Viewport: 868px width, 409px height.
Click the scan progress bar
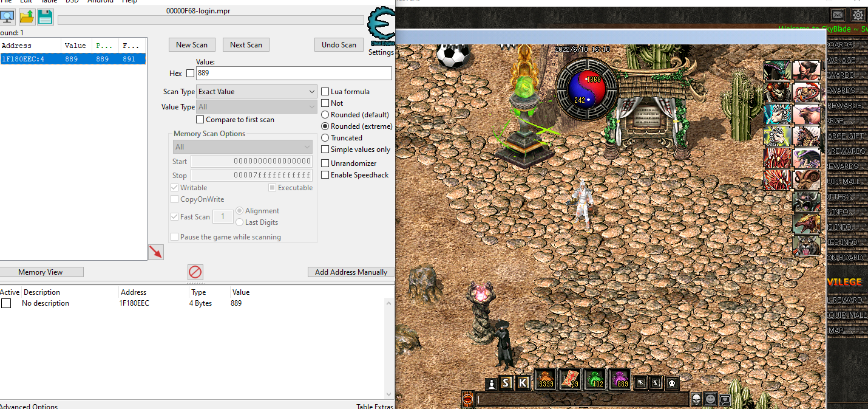coord(211,20)
